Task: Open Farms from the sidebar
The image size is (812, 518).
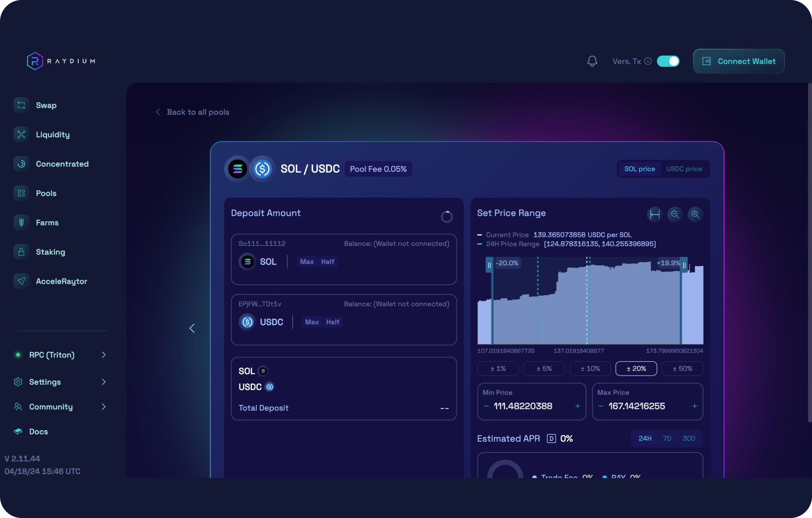Action: coord(21,222)
